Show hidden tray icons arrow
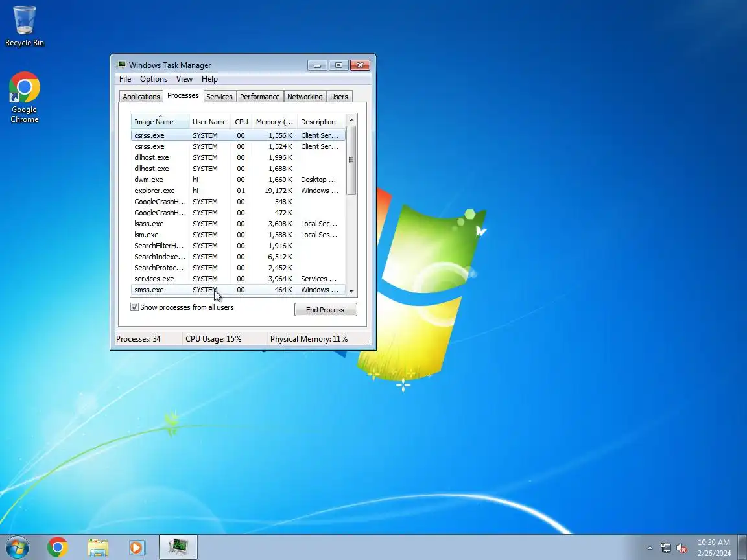The image size is (747, 560). coord(649,548)
